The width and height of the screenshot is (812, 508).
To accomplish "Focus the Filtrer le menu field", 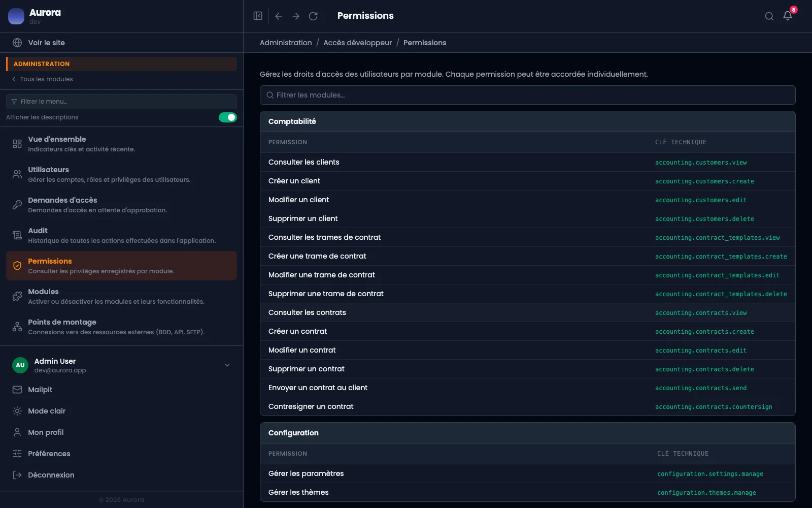I will point(121,102).
